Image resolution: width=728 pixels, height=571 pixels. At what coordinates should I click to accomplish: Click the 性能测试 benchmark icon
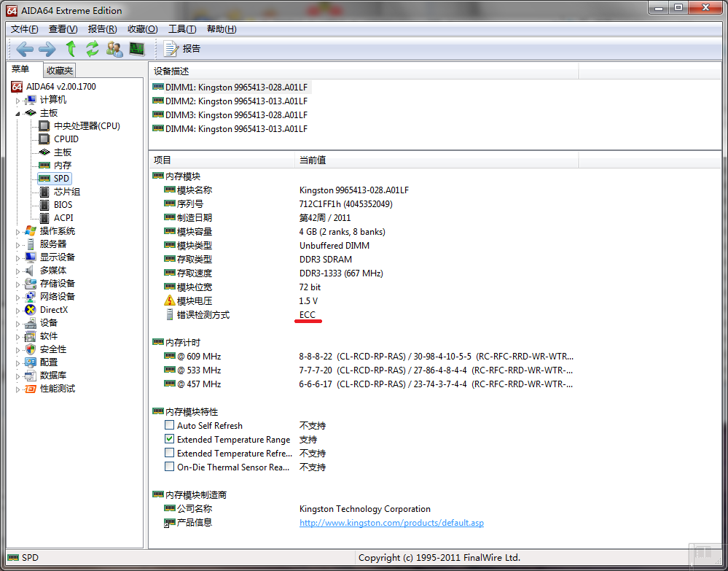pos(31,389)
